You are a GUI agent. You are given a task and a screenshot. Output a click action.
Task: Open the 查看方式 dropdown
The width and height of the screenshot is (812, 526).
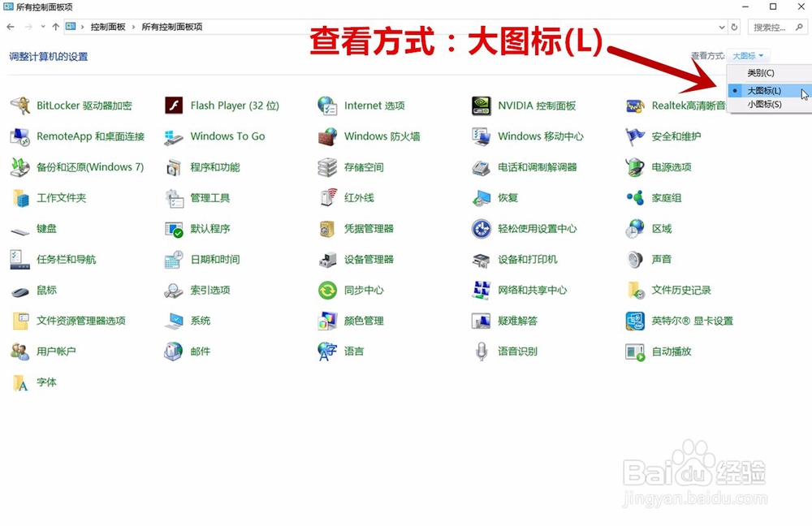[747, 55]
